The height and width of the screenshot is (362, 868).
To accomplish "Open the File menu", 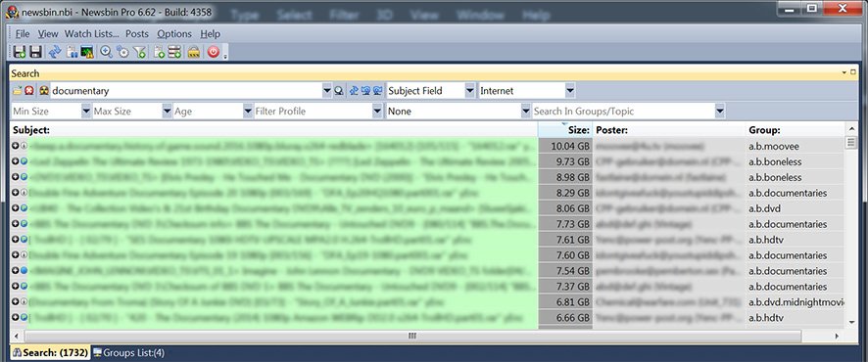I will click(x=23, y=33).
